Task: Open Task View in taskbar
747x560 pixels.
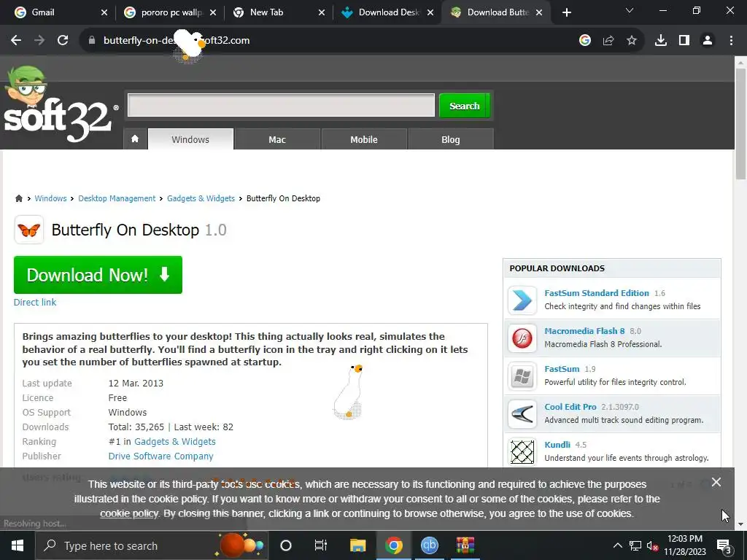Action: [x=321, y=545]
